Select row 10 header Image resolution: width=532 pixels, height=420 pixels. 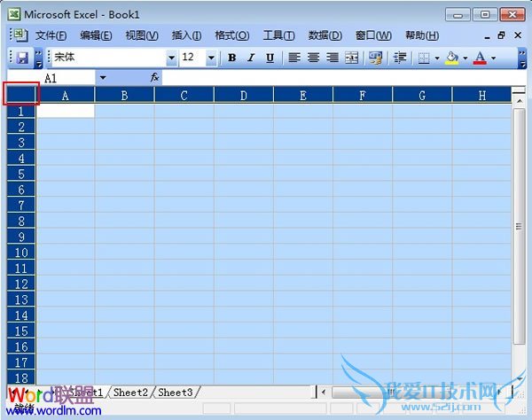21,253
